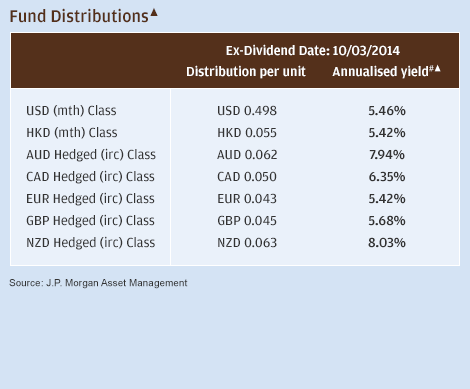Click the Fund Distributions heading
Viewport: 470px width, 389px height.
tap(79, 17)
